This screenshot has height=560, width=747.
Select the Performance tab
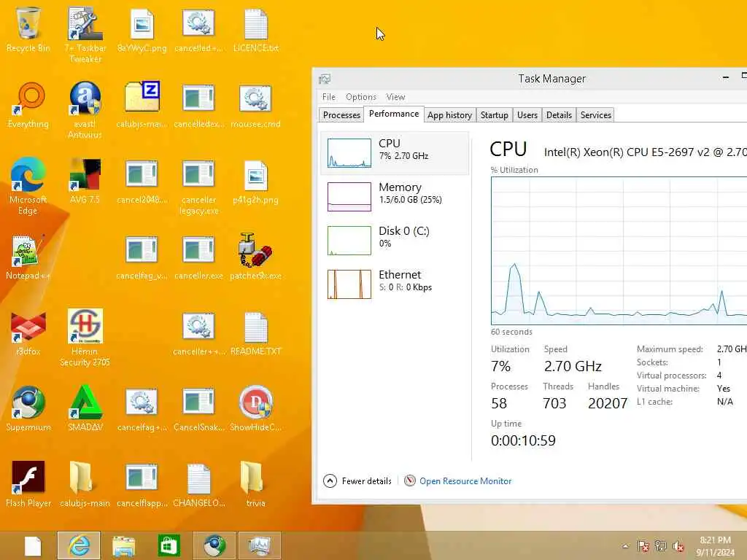click(394, 114)
